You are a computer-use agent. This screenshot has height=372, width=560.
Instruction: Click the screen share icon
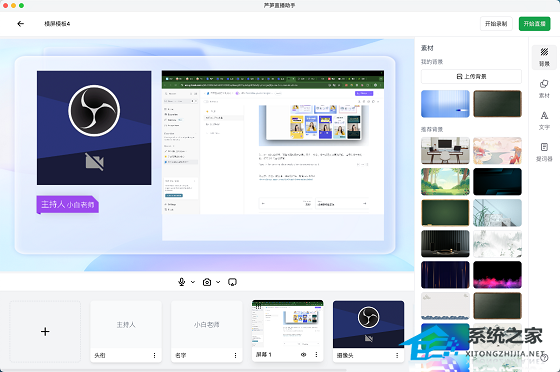[x=232, y=282]
